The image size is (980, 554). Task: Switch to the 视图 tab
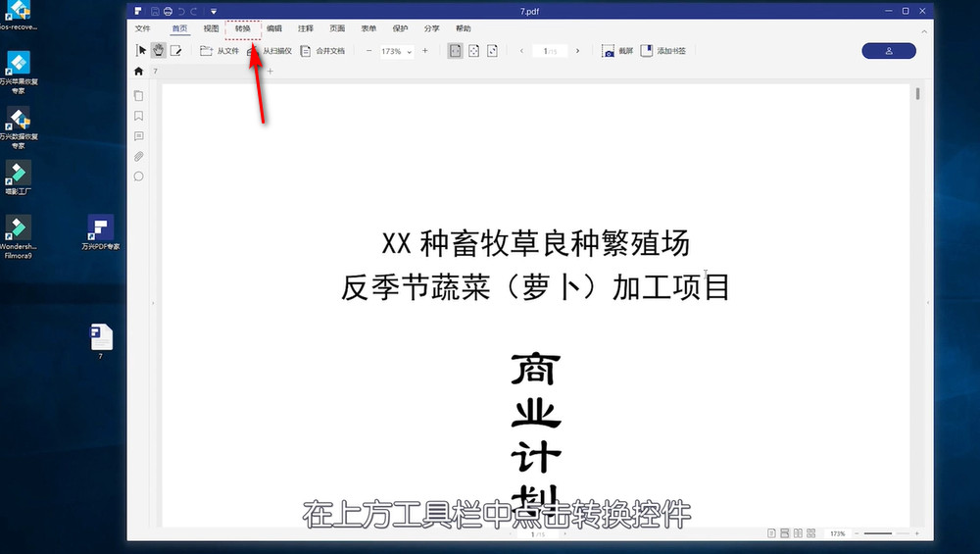212,28
